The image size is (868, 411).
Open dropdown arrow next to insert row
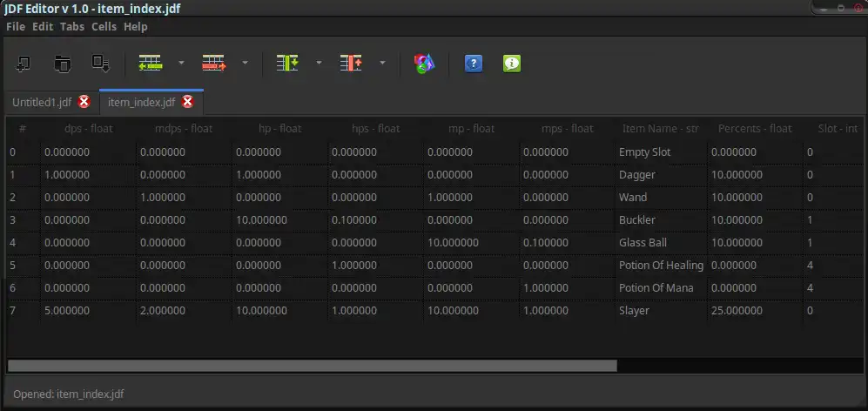tap(181, 64)
